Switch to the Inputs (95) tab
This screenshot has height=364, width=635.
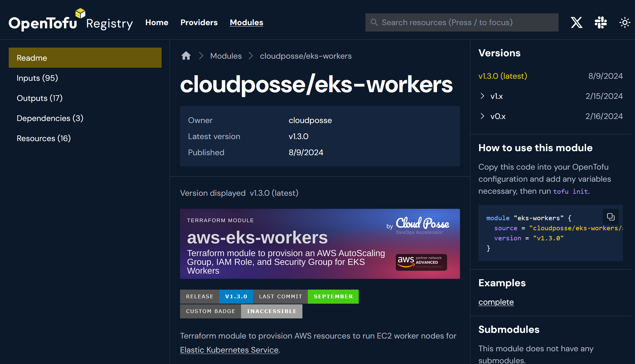coord(37,78)
